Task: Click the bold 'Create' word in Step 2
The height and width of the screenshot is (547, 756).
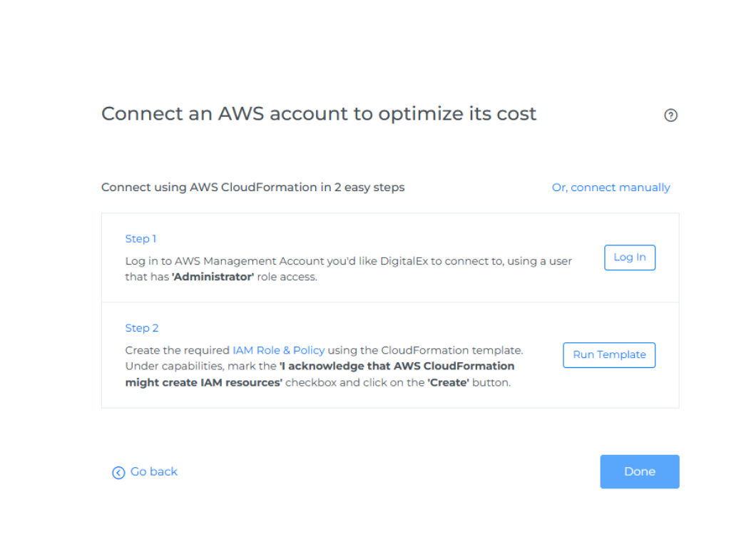Action: (448, 382)
